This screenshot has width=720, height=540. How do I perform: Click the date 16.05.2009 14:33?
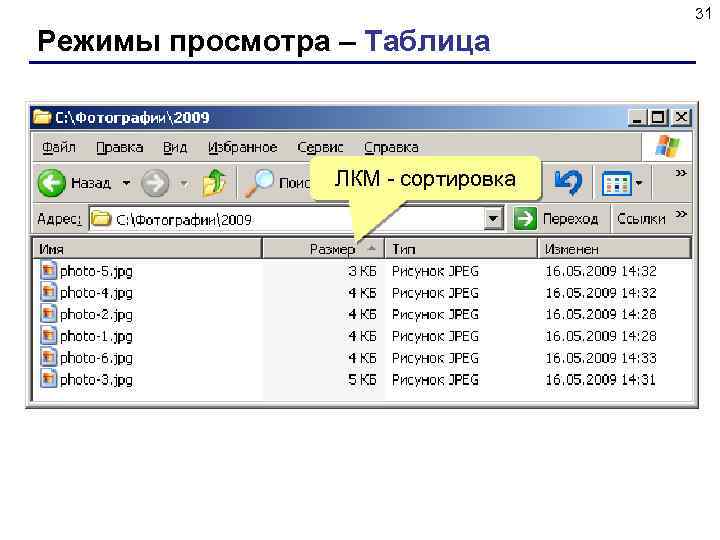[601, 358]
